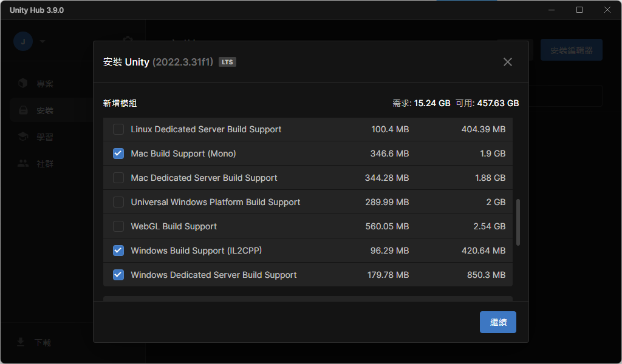Click the settings gear icon
The image size is (622, 364).
[x=128, y=39]
